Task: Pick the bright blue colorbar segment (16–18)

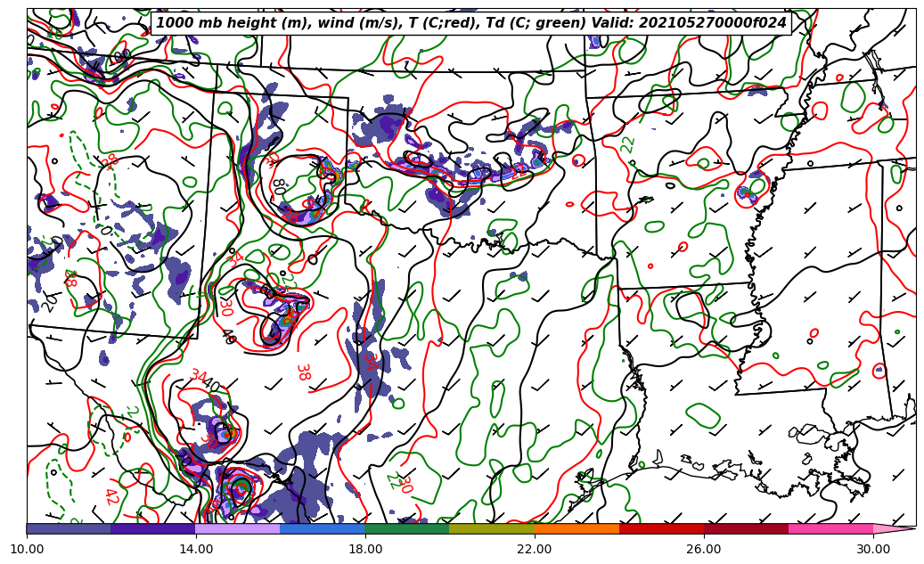Action: pos(323,528)
